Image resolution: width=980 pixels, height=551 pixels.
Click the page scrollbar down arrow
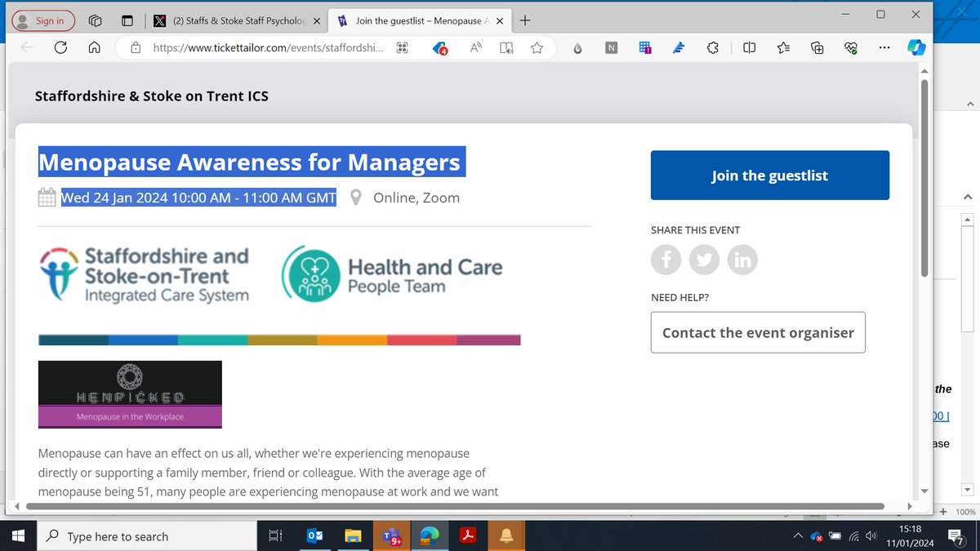924,491
